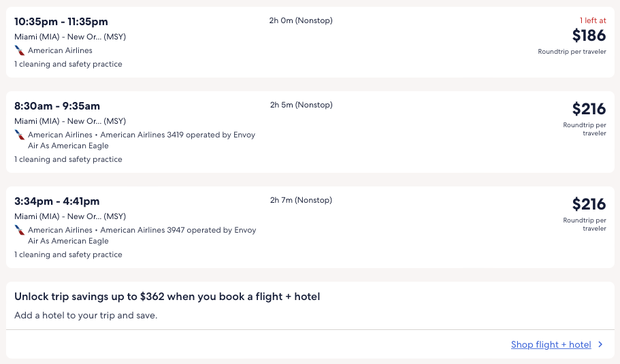The width and height of the screenshot is (620, 364).
Task: Click the $216 price on the 3:34pm flight
Action: pos(589,204)
